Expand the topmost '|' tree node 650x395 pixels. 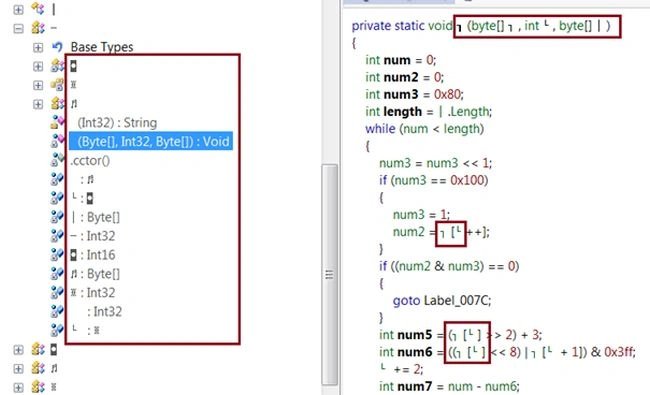pyautogui.click(x=18, y=10)
